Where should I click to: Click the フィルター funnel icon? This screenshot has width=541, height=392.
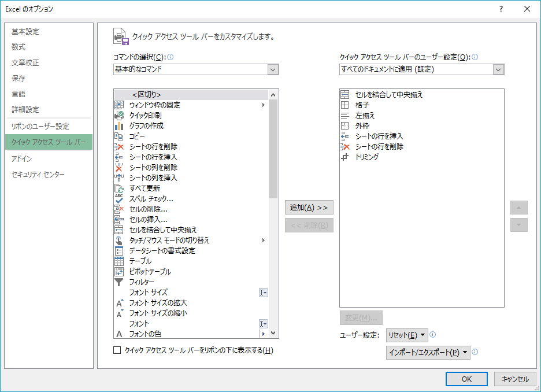[118, 282]
